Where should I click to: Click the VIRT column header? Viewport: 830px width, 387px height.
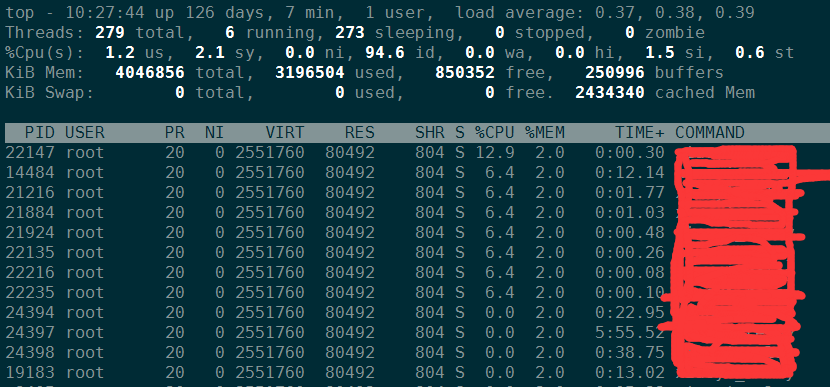(x=285, y=132)
